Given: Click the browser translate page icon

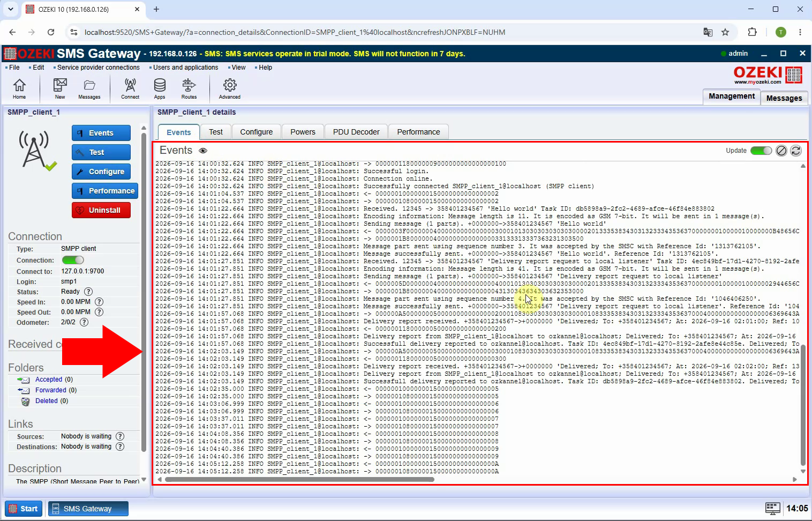Looking at the screenshot, I should (708, 32).
